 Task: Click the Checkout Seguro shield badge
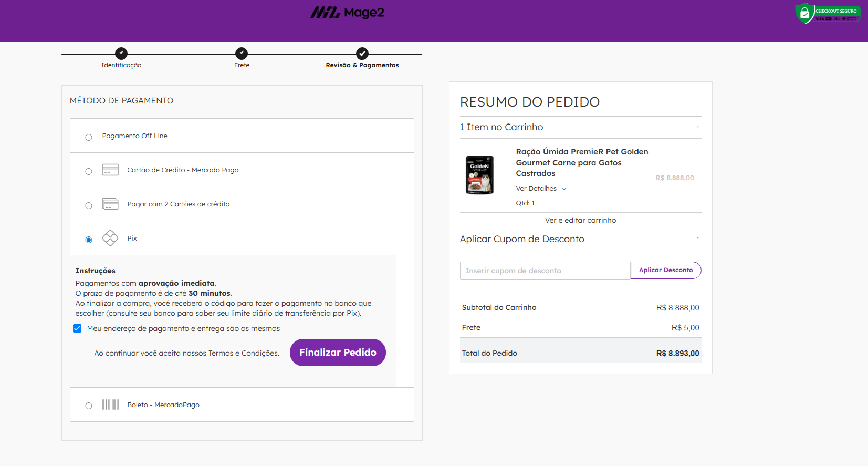[828, 13]
